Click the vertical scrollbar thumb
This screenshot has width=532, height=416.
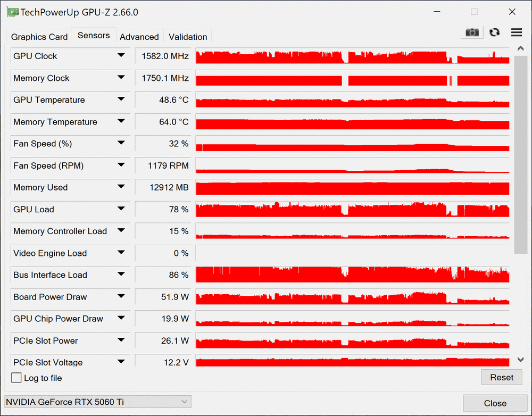(520, 155)
